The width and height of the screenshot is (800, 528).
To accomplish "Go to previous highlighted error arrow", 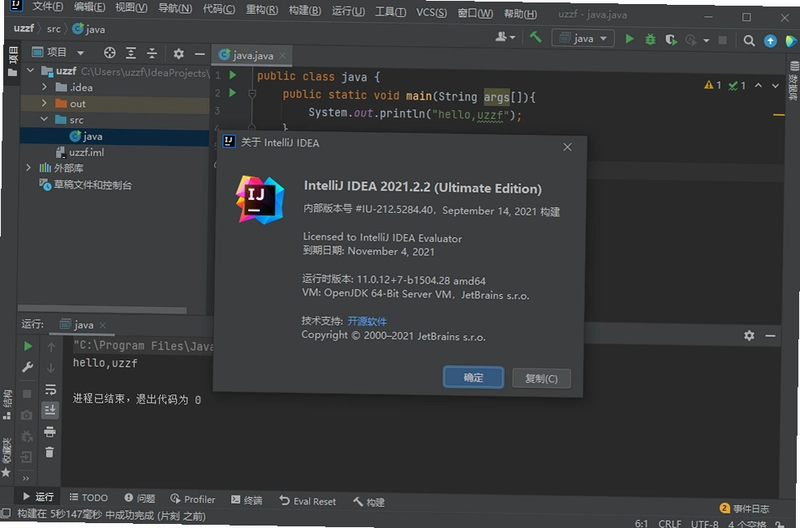I will [x=758, y=85].
